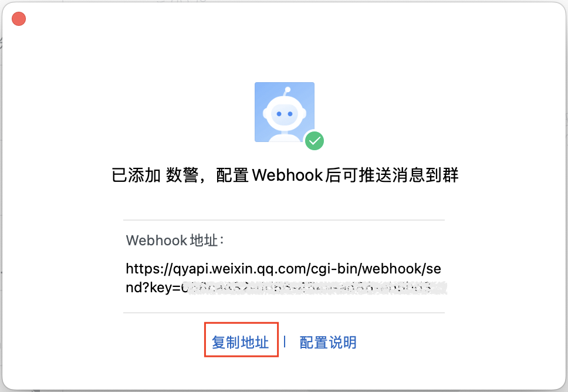Click the robot's antenna on the avatar

point(286,92)
